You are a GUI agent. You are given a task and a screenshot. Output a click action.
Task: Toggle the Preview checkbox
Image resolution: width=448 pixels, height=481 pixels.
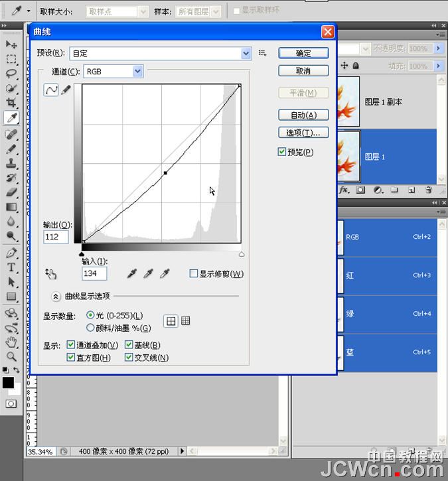[281, 151]
